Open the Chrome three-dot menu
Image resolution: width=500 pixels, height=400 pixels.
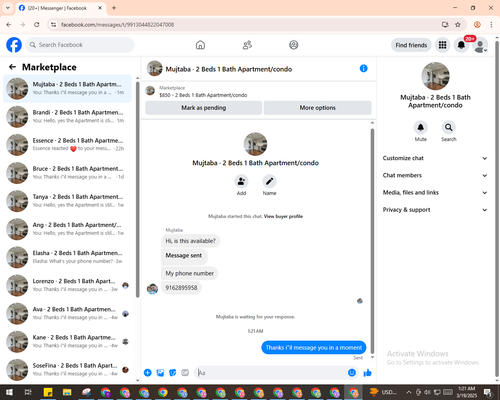(x=491, y=25)
